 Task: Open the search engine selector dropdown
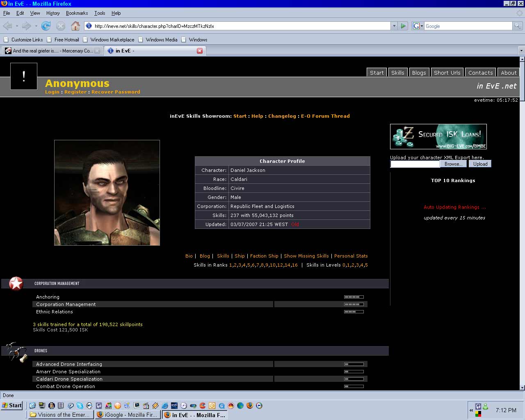[418, 26]
